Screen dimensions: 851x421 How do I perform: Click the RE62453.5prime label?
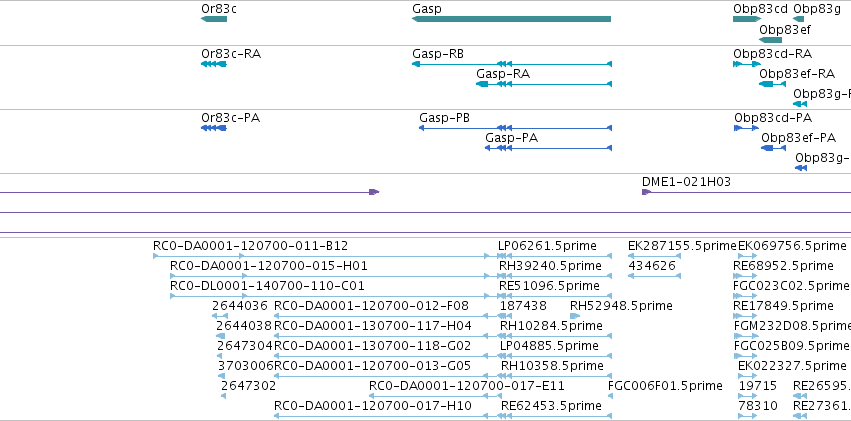pos(551,406)
